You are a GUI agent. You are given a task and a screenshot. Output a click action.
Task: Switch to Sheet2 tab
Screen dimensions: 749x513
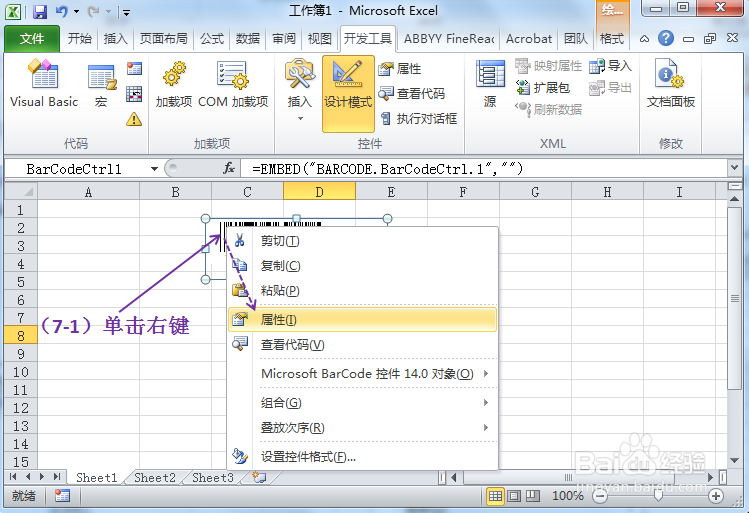[155, 477]
